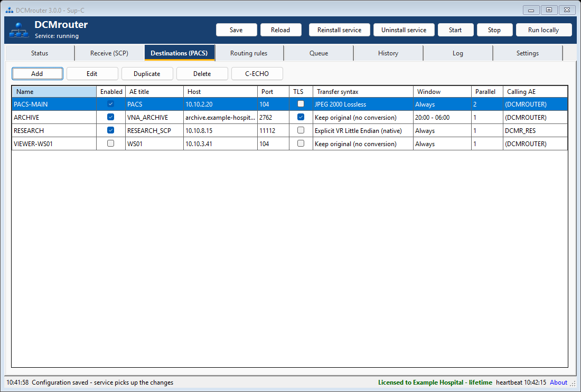Sort by the TLS column header
The height and width of the screenshot is (392, 581).
pyautogui.click(x=301, y=91)
